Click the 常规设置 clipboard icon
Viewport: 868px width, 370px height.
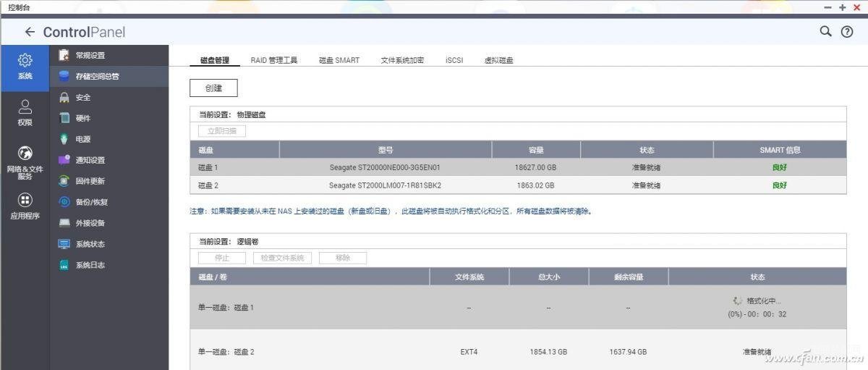click(64, 55)
